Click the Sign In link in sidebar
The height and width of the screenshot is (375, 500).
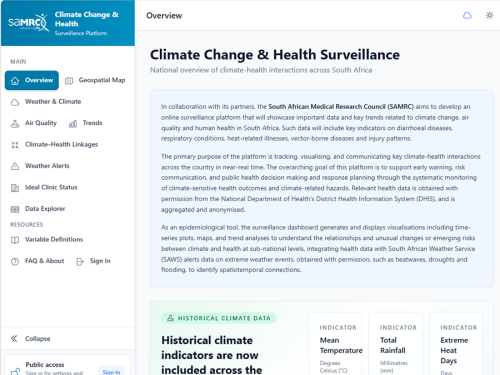pos(94,261)
